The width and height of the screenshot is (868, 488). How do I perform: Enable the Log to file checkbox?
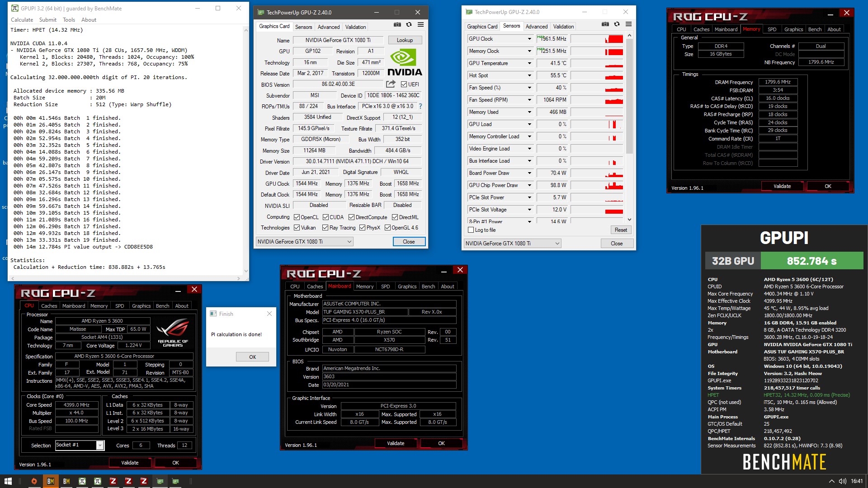pyautogui.click(x=471, y=230)
